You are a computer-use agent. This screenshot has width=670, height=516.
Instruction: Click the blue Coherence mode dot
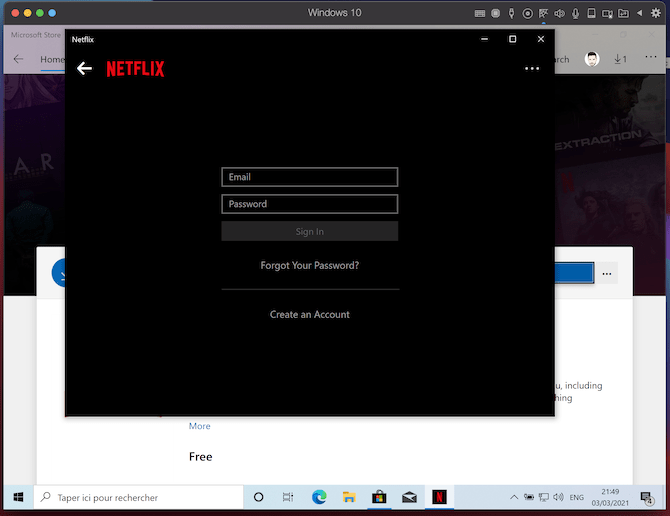[x=52, y=13]
